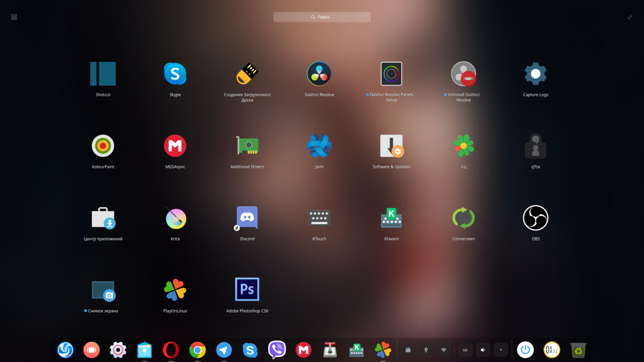Open Klavaro from the launcher grid
644x362 pixels.
392,218
